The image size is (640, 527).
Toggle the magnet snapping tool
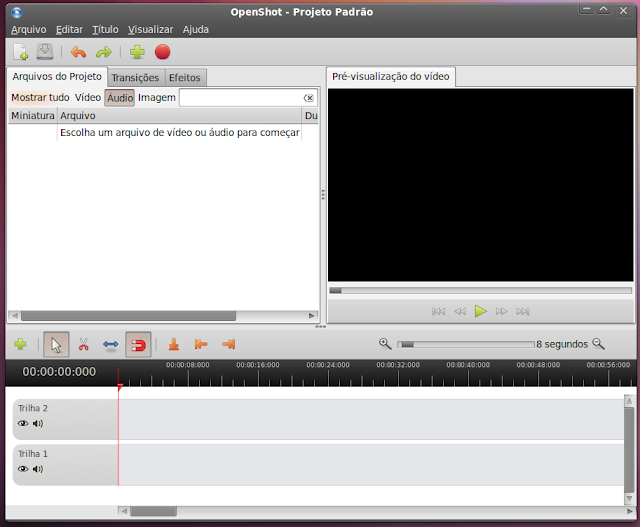tap(138, 345)
